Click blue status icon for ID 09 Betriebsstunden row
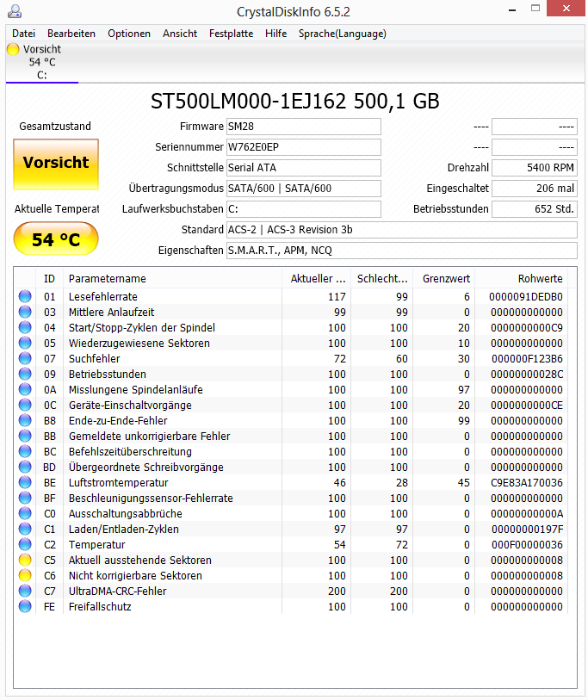 (x=25, y=374)
